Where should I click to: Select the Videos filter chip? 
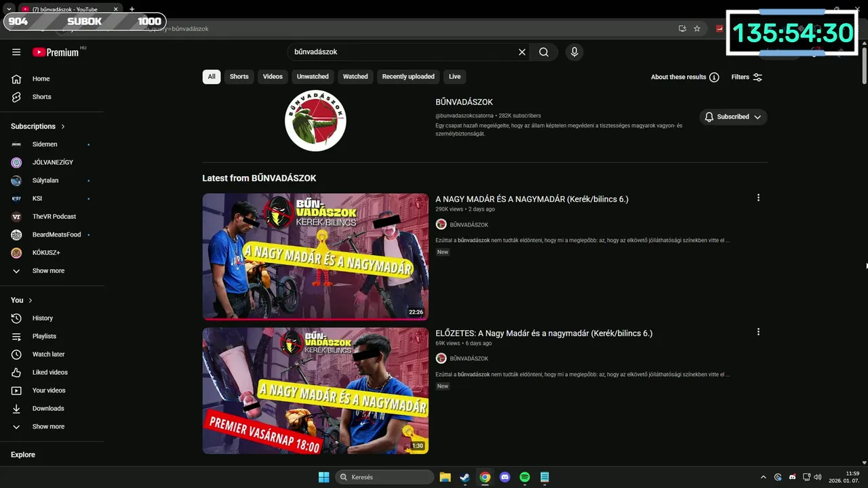273,77
